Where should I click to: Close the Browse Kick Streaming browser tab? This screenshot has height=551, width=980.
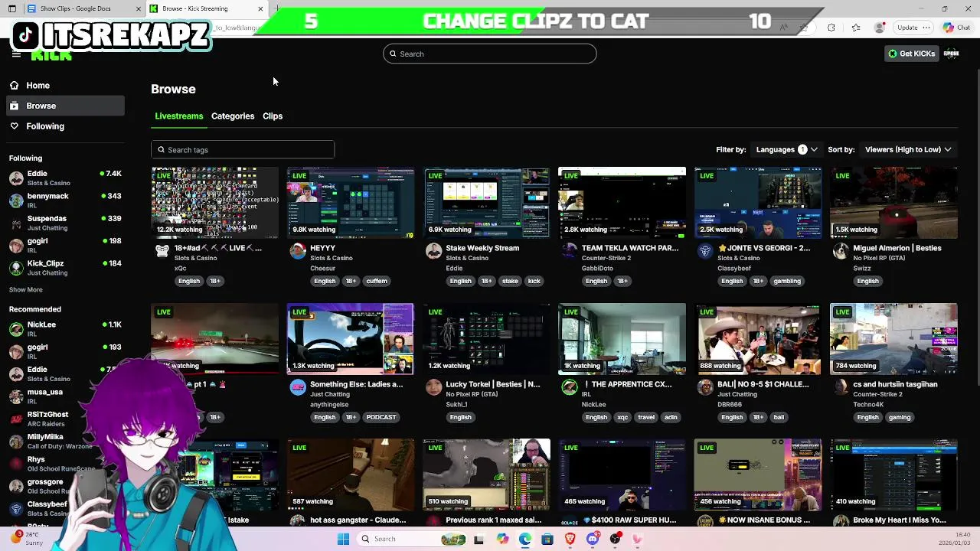[x=260, y=8]
